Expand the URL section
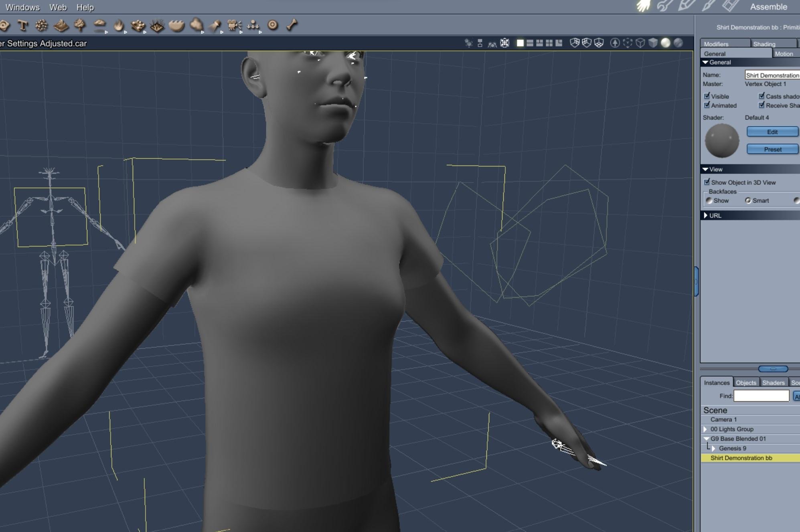The image size is (800, 532). pyautogui.click(x=705, y=215)
